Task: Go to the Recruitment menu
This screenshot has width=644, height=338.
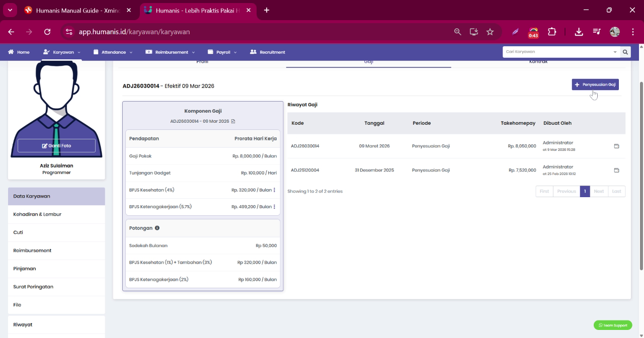Action: tap(267, 52)
